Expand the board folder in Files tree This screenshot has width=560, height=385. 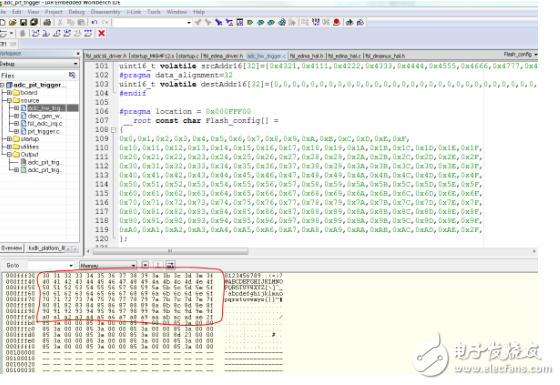(x=9, y=92)
